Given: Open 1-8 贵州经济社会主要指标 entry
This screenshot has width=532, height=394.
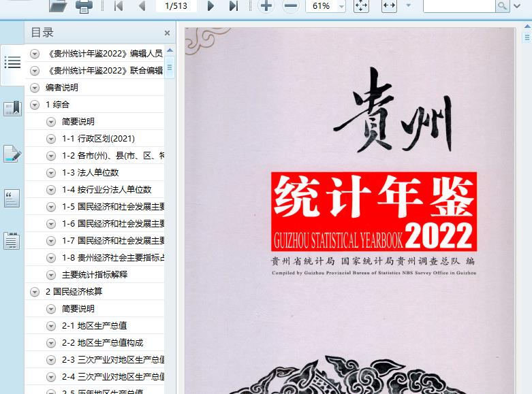Looking at the screenshot, I should (x=113, y=258).
